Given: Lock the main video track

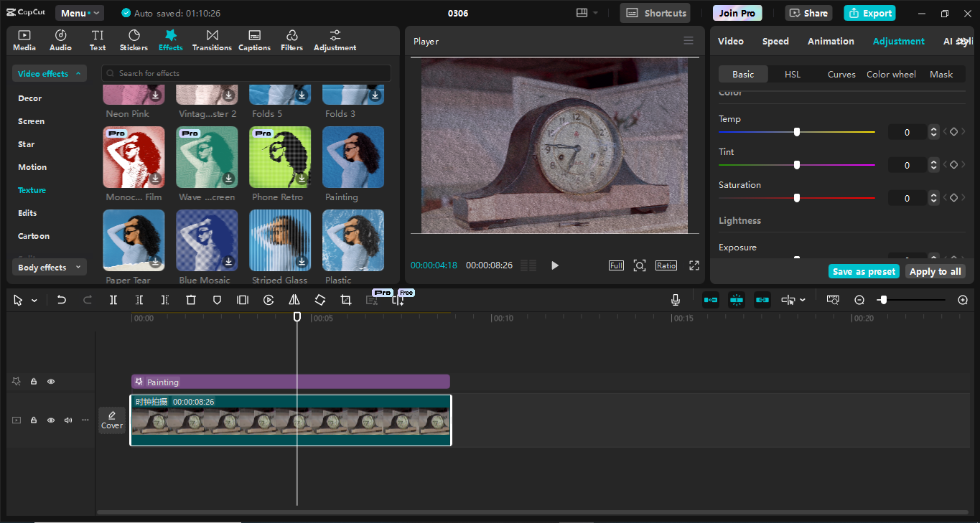Looking at the screenshot, I should 34,420.
